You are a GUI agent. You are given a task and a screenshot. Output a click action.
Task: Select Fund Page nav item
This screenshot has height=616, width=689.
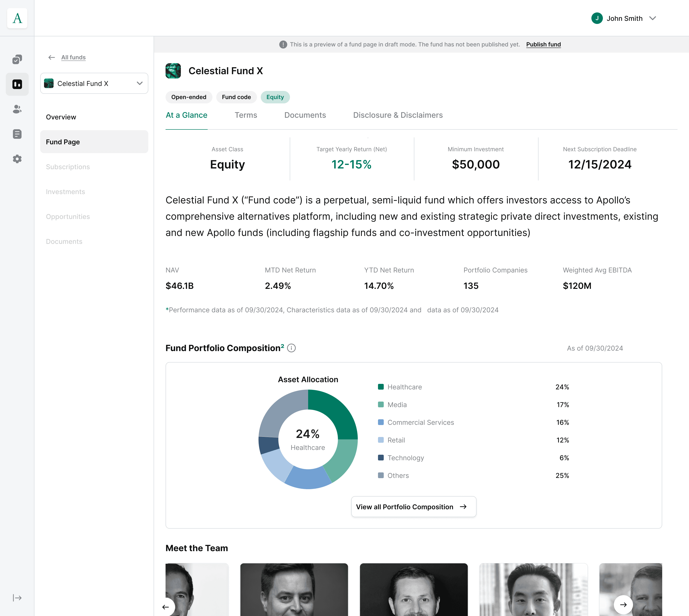[x=94, y=142]
